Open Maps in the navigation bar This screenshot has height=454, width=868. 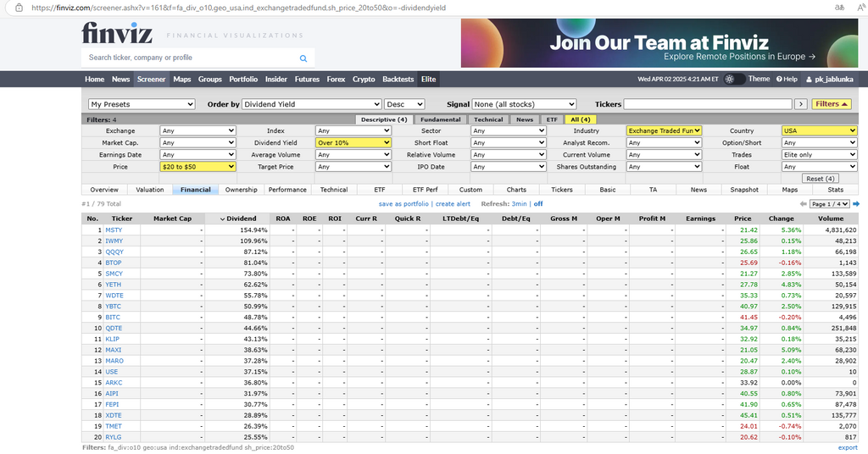point(182,79)
